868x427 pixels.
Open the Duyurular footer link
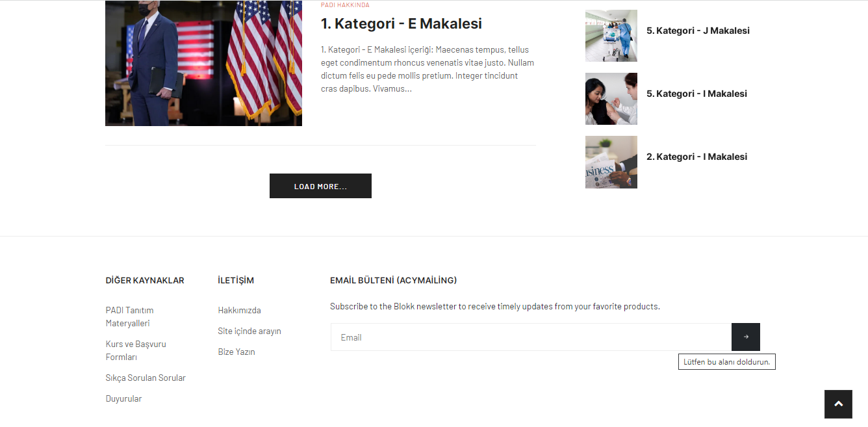[x=123, y=398]
